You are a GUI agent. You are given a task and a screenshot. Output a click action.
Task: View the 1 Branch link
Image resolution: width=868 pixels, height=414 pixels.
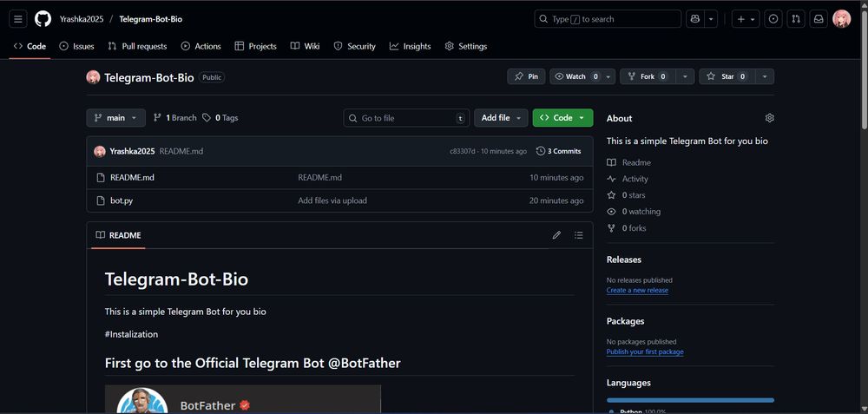(x=175, y=118)
